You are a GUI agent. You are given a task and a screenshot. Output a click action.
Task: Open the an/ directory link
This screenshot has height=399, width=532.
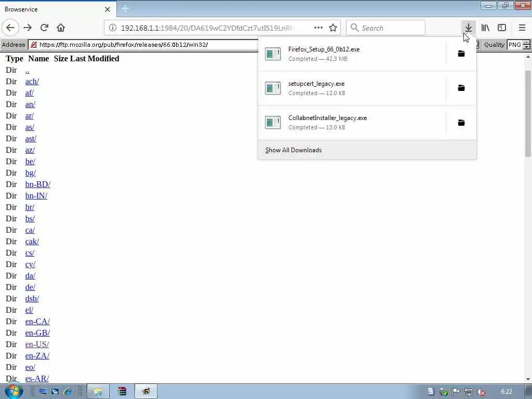[x=30, y=104]
